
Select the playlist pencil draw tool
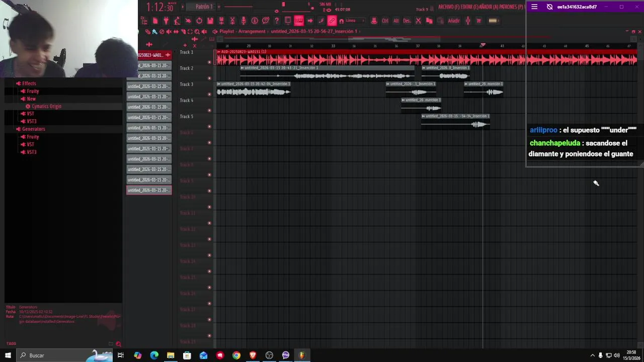click(147, 32)
